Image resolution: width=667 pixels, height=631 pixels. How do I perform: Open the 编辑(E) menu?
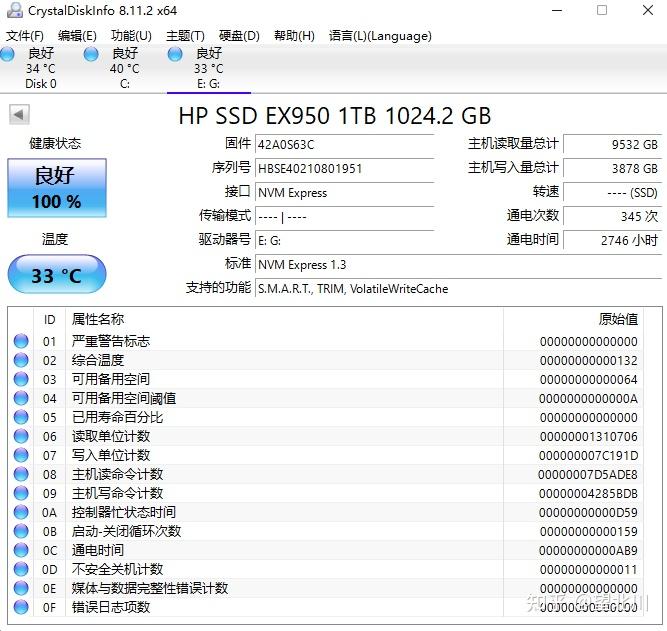point(77,36)
